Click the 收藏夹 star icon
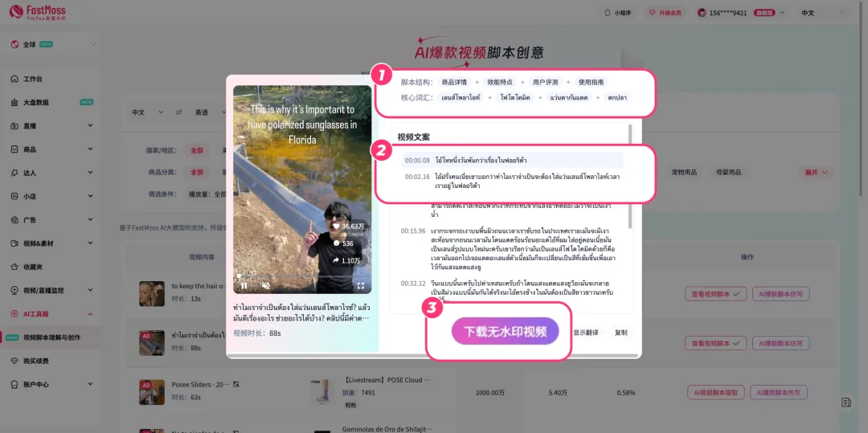868x433 pixels. click(15, 267)
